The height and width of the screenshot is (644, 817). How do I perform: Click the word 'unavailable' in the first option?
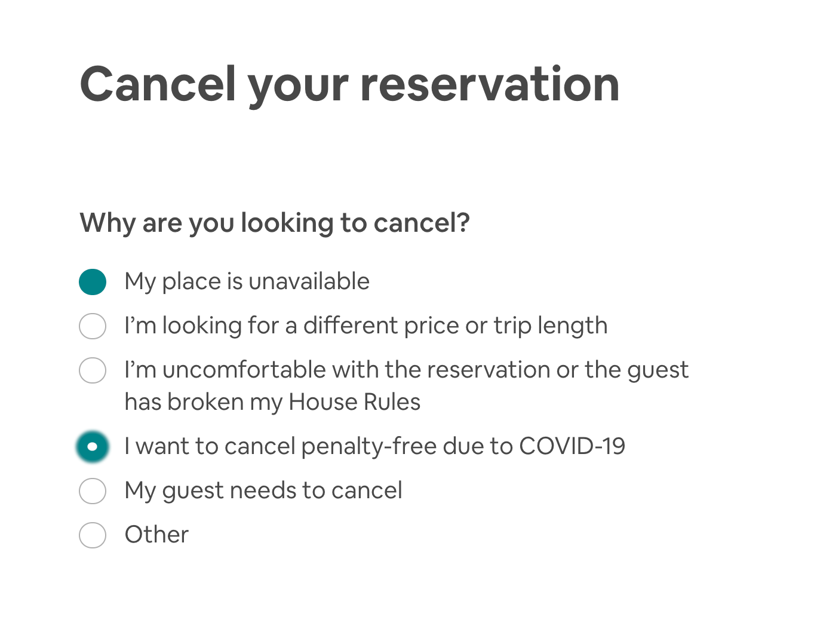[309, 282]
